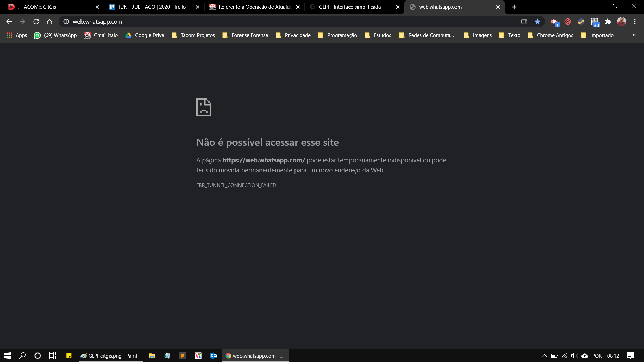Open the extension with js0 badge
This screenshot has width=644, height=362.
(595, 22)
